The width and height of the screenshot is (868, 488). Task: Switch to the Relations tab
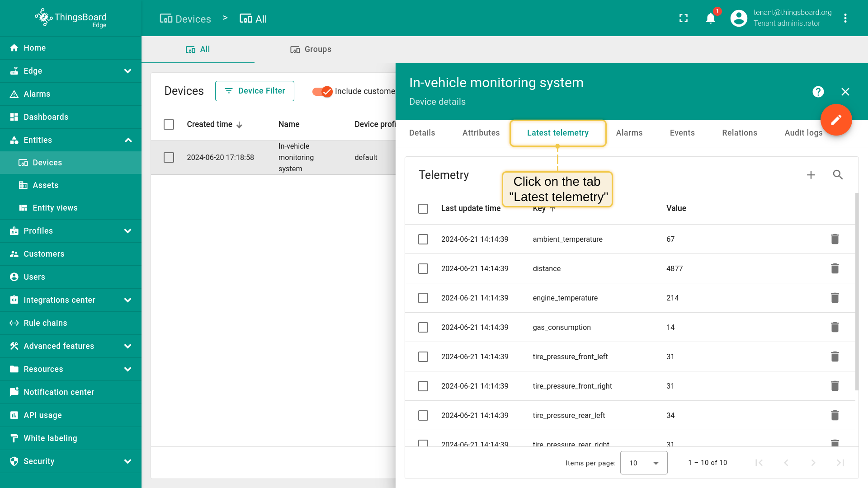pyautogui.click(x=740, y=133)
